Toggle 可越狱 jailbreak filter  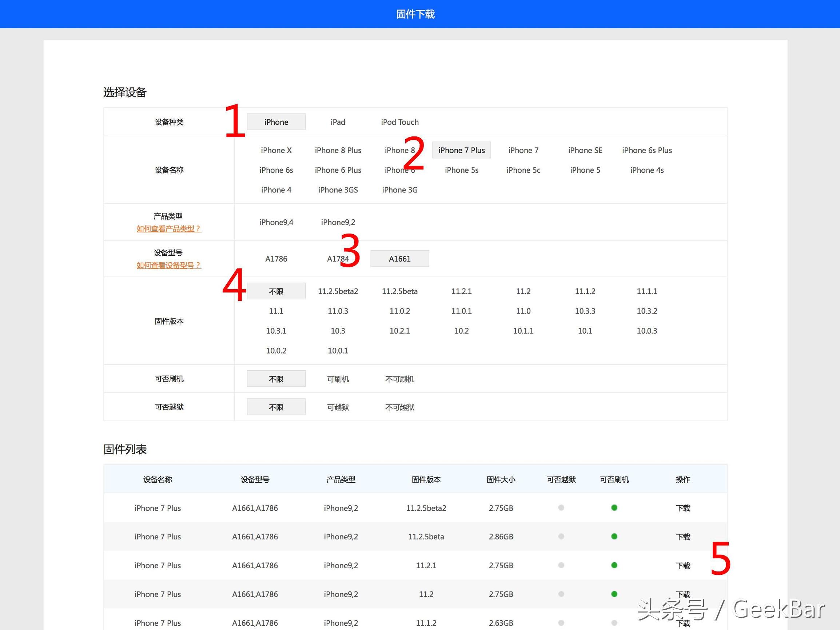point(338,407)
